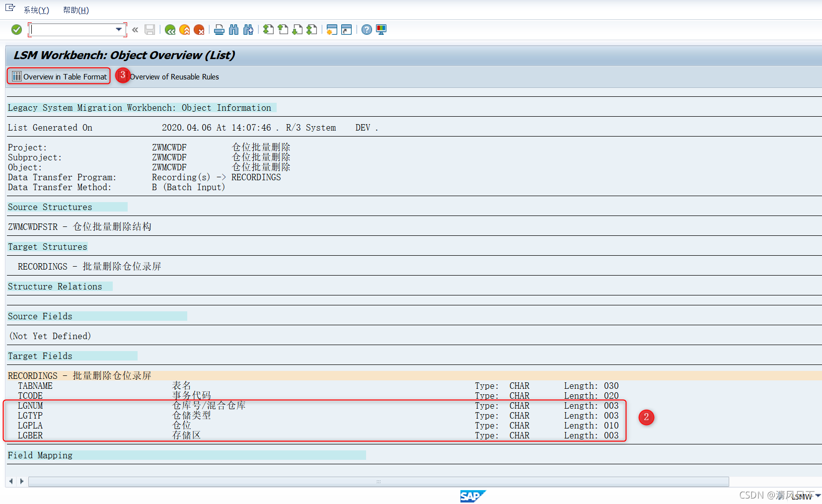This screenshot has height=504, width=822.
Task: Open the command field history dropdown
Action: 119,30
